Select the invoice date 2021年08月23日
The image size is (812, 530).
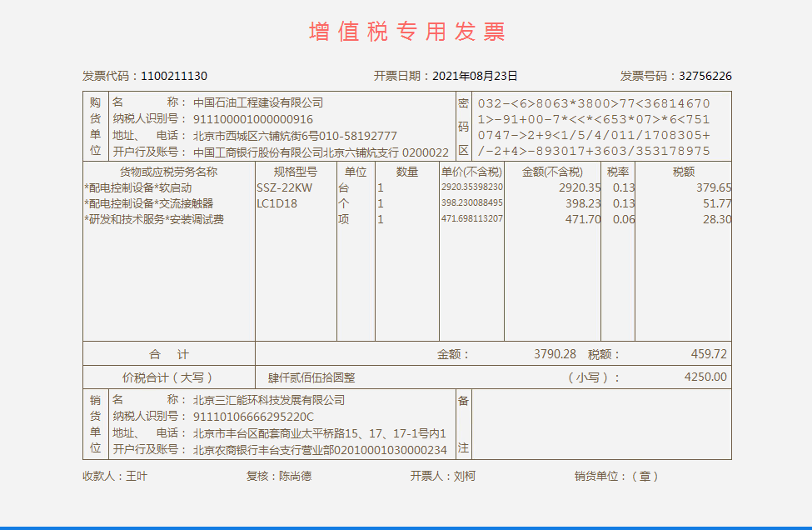click(475, 76)
